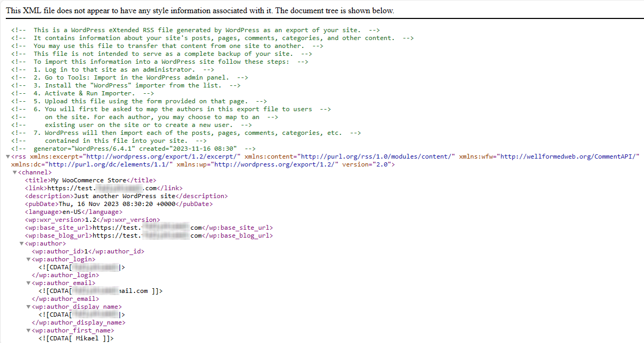The width and height of the screenshot is (644, 343).
Task: Collapse the wp:author element
Action: (x=22, y=244)
